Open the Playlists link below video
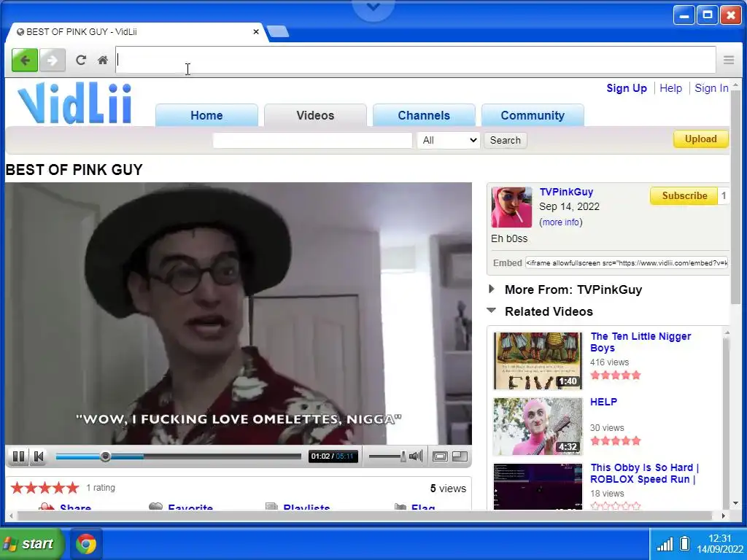The width and height of the screenshot is (747, 560). click(306, 507)
